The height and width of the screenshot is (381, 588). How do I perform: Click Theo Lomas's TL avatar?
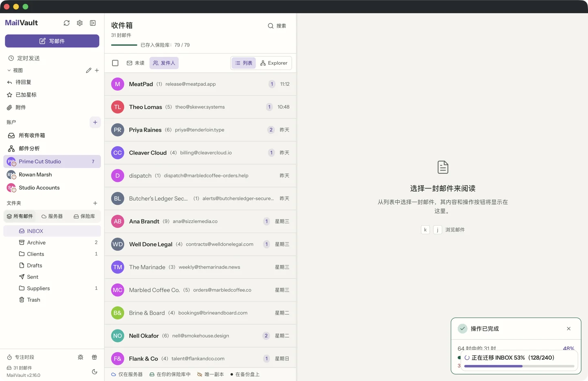point(118,107)
